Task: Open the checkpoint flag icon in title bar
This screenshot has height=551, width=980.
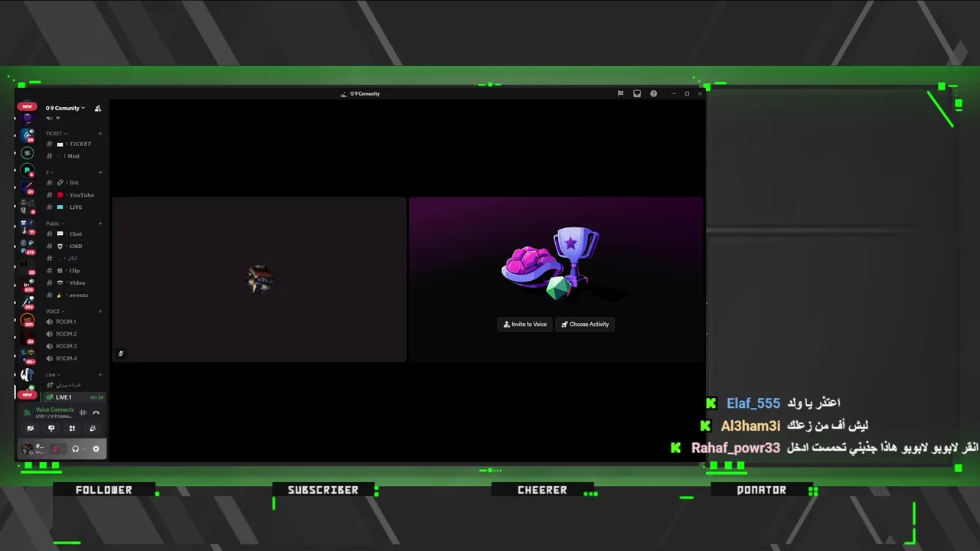Action: tap(620, 93)
